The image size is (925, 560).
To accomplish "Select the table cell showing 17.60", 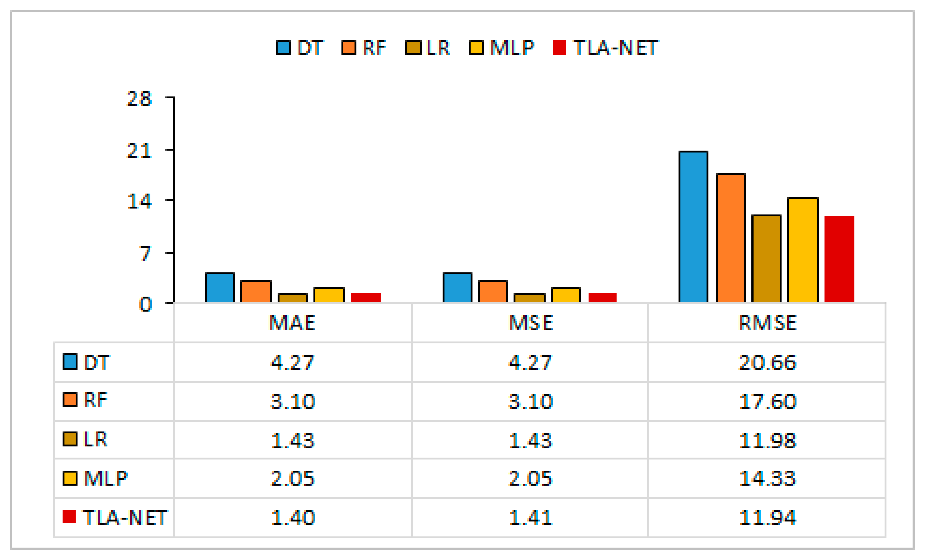I will click(x=767, y=402).
